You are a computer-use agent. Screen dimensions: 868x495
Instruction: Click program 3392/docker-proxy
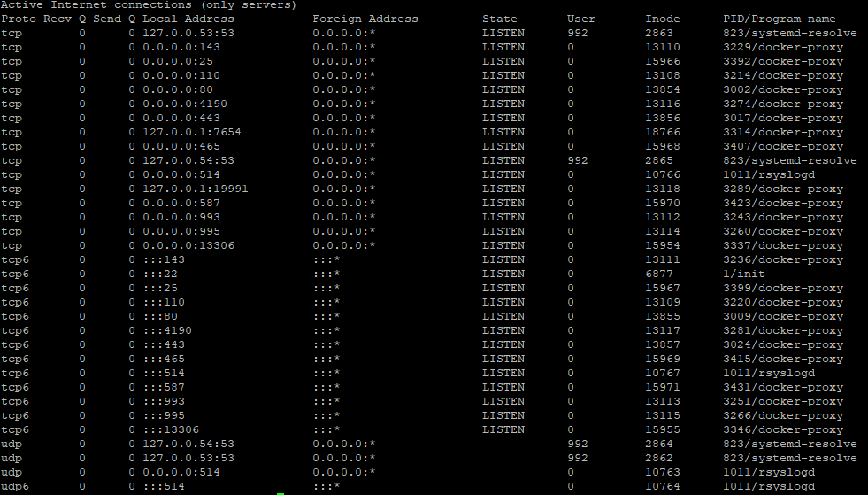(x=783, y=61)
